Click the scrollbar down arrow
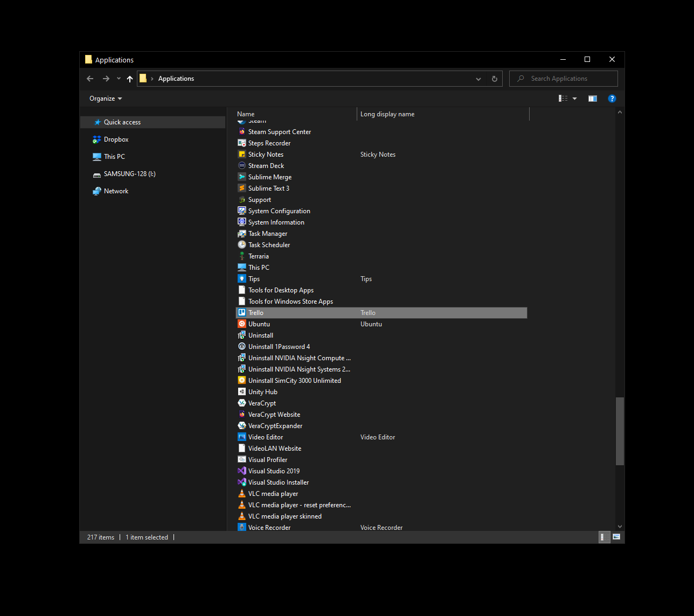This screenshot has width=694, height=616. click(620, 527)
